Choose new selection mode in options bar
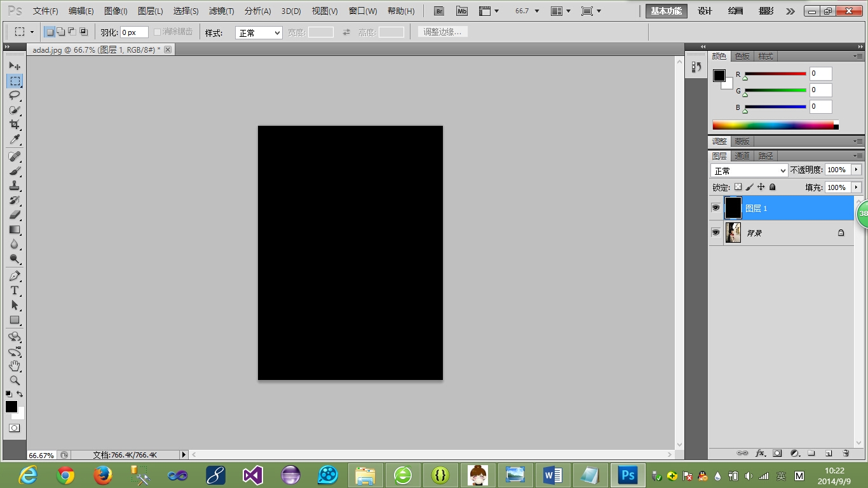The image size is (868, 488). pyautogui.click(x=50, y=32)
